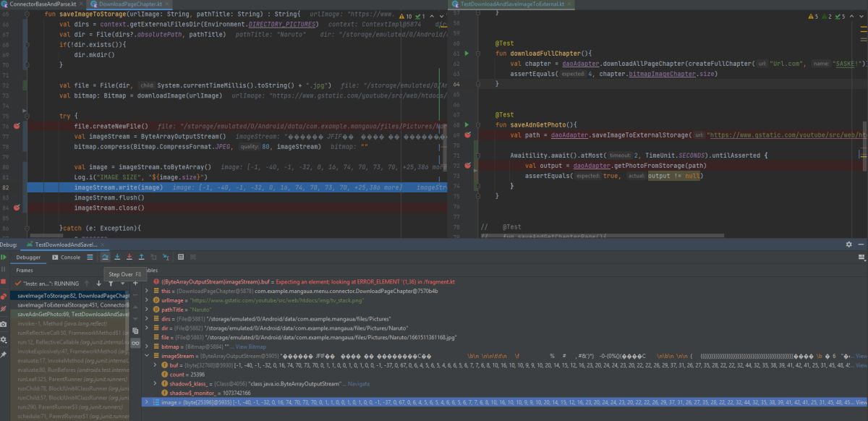Toggle breakpoint on val output line 72
Viewport: 868px width, 421px height.
click(467, 165)
